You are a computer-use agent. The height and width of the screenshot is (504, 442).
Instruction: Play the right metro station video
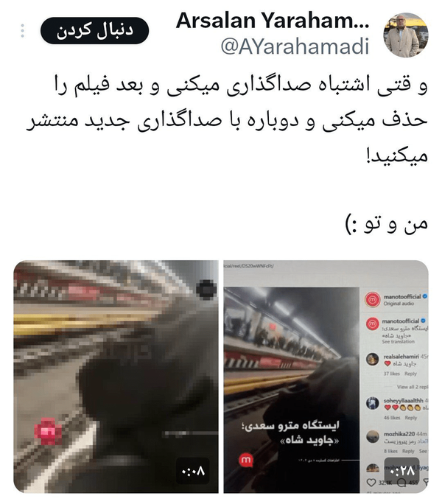[x=326, y=377]
